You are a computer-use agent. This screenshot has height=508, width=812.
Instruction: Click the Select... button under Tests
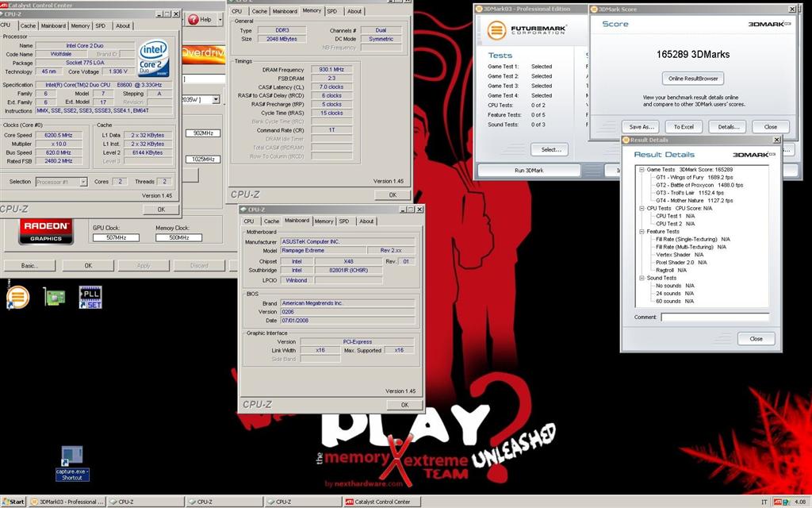pos(550,150)
